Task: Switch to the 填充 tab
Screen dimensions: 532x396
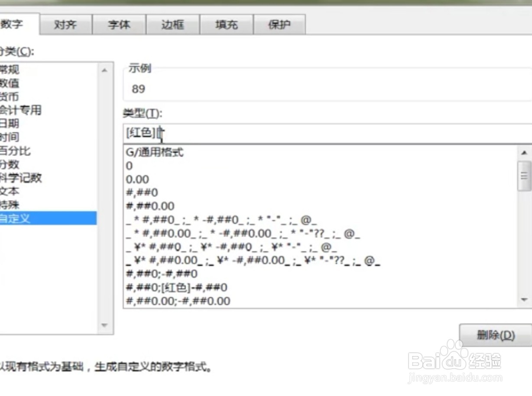Action: point(226,25)
